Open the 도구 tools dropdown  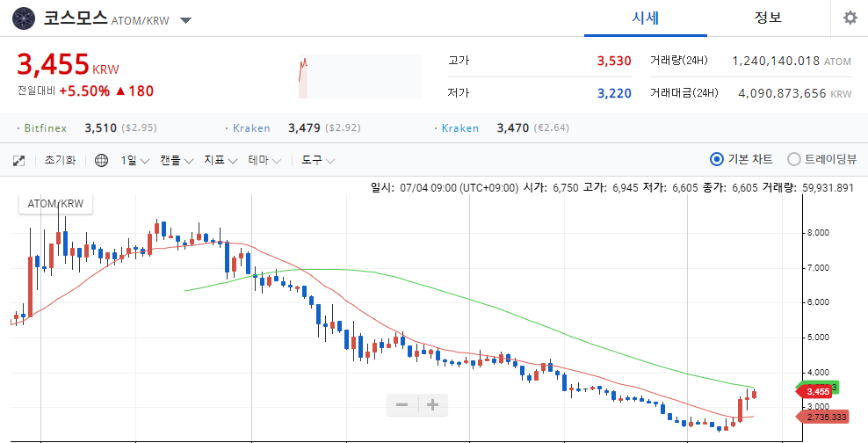[318, 161]
